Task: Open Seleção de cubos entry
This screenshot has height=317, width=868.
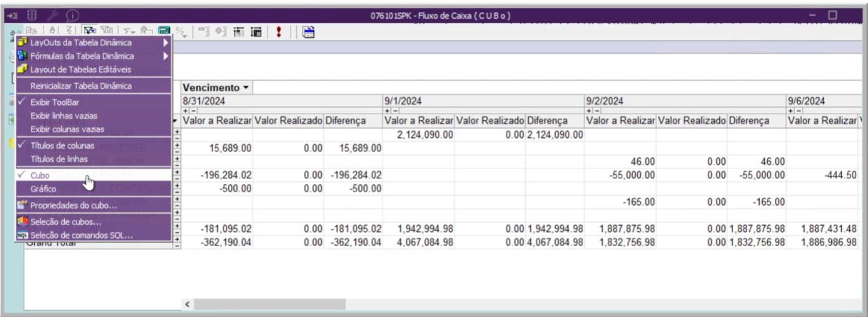Action: 93,221
